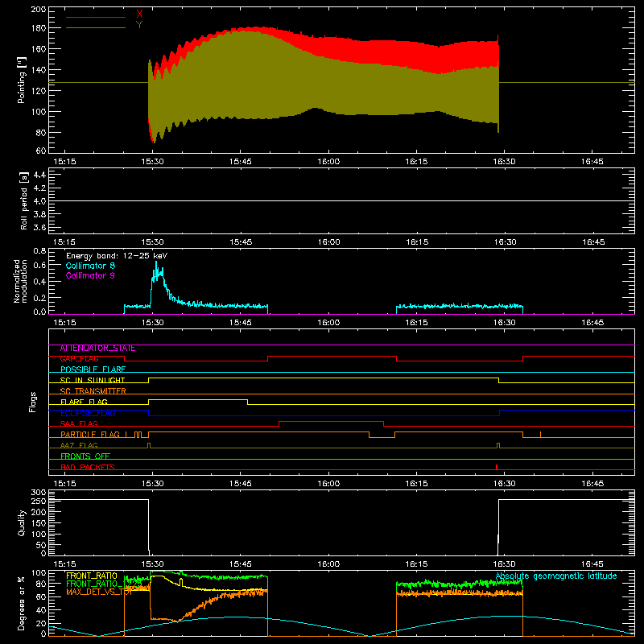Click the magenta 'Collimator 9' legend text
Screen dimensions: 644x644
(x=90, y=275)
